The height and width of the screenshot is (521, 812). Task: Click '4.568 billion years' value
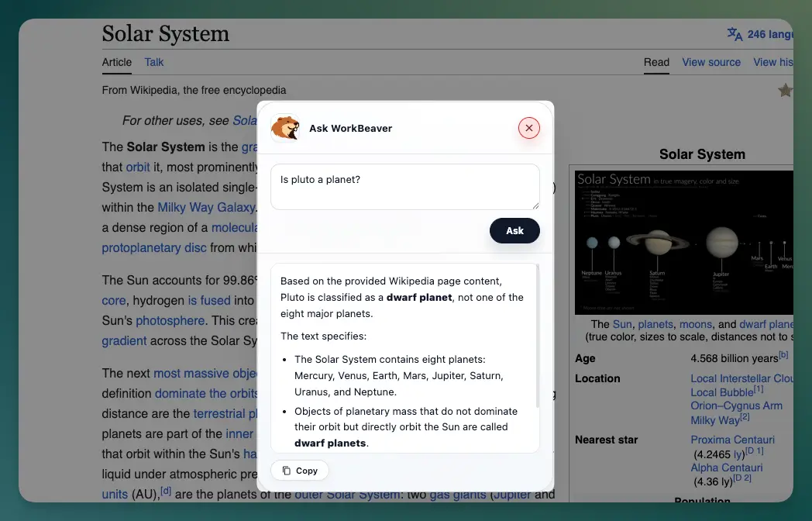pyautogui.click(x=735, y=358)
